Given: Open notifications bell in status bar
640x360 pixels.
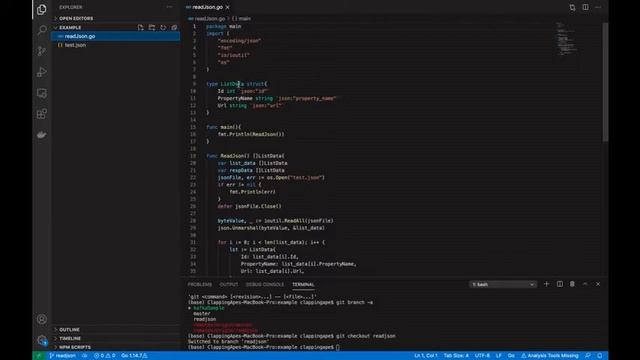Looking at the screenshot, I should 600,356.
